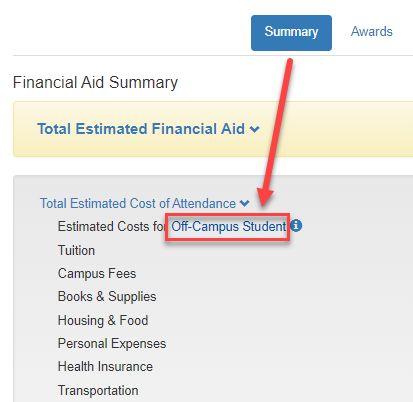Open the Summary tab
This screenshot has height=402, width=413.
(x=291, y=33)
